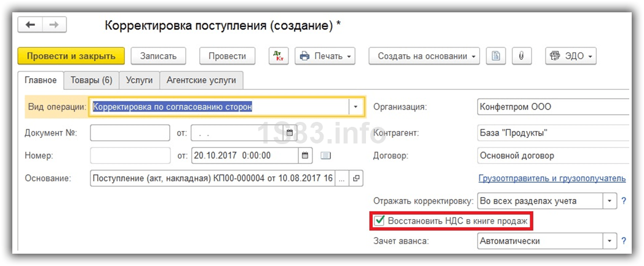Screen dimensions: 644x266
Task: Open calendar for Номер date 20.10.2017
Action: [x=304, y=155]
